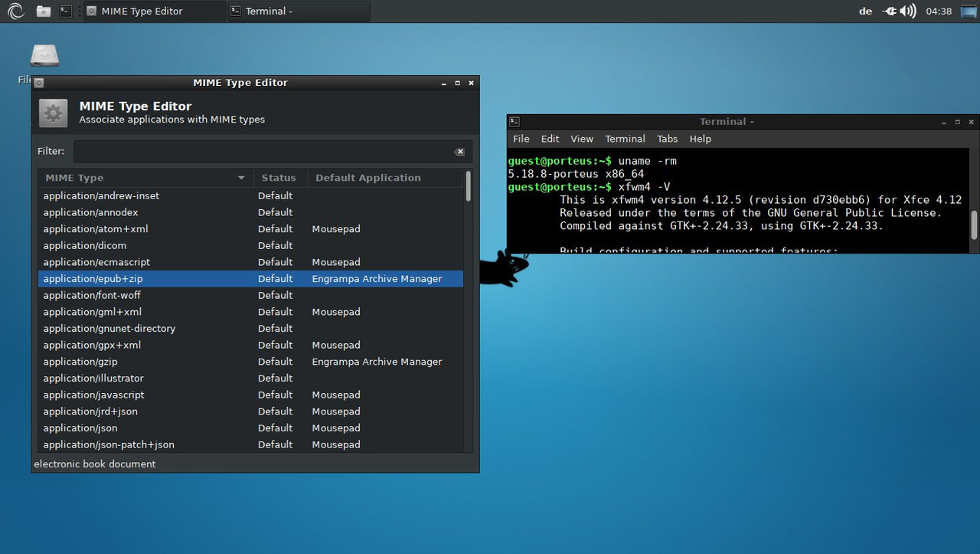Select the application/gpx+xml row
Image resolution: width=980 pixels, height=554 pixels.
[250, 345]
